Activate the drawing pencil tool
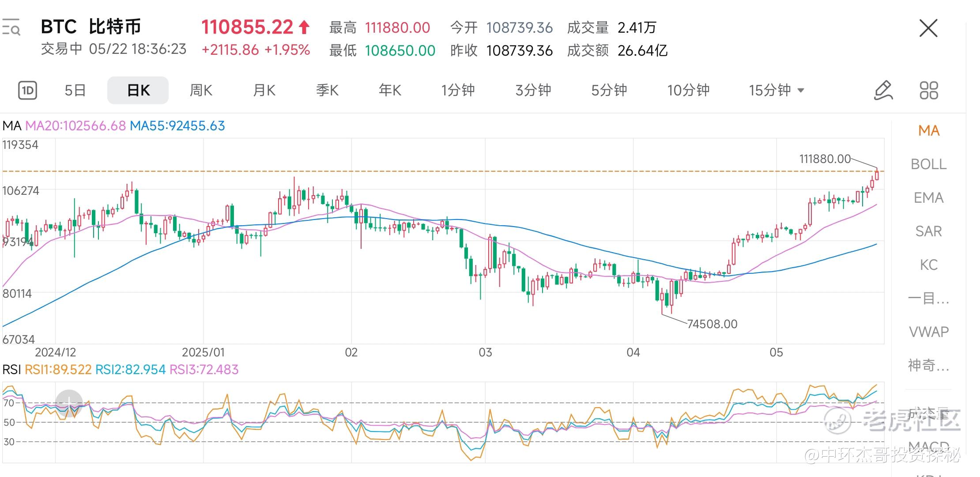Image resolution: width=980 pixels, height=477 pixels. pos(883,91)
